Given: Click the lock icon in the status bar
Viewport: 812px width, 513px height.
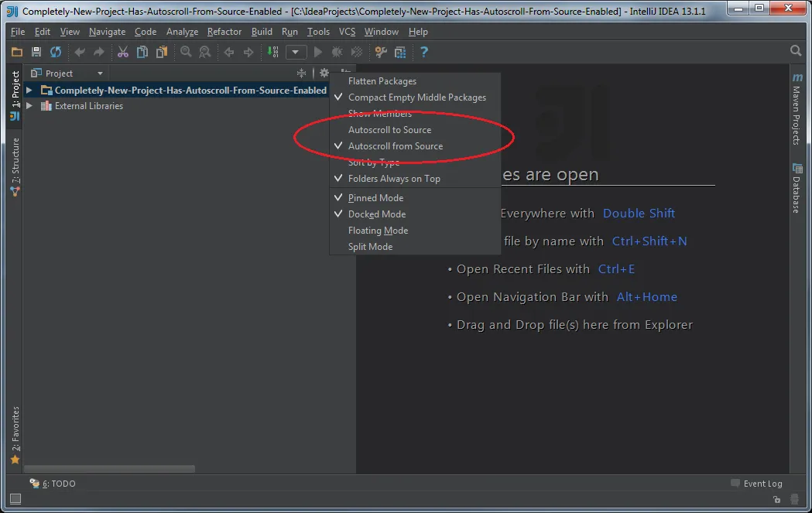Looking at the screenshot, I should 777,499.
